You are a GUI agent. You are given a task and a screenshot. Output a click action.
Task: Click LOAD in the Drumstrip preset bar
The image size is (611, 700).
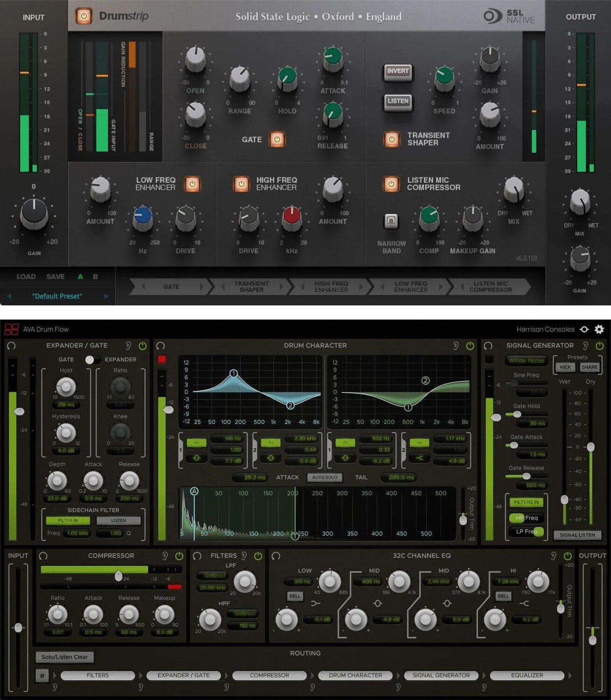(26, 277)
